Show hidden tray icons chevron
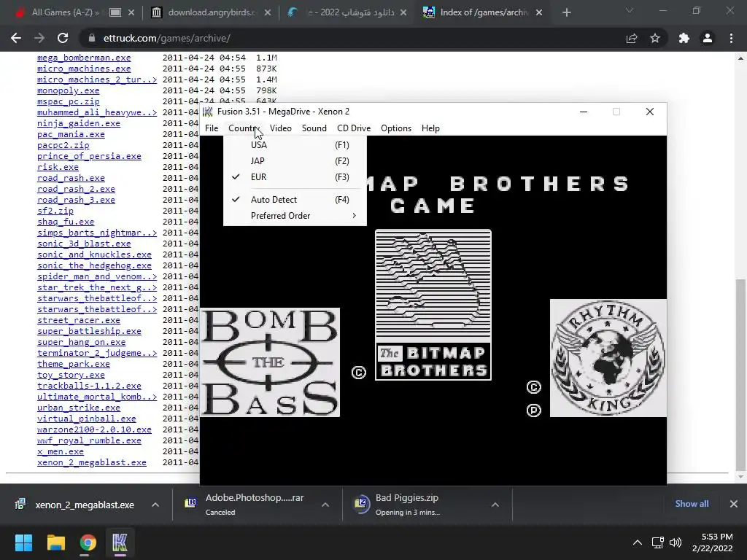Viewport: 747px width, 560px height. coord(637,542)
